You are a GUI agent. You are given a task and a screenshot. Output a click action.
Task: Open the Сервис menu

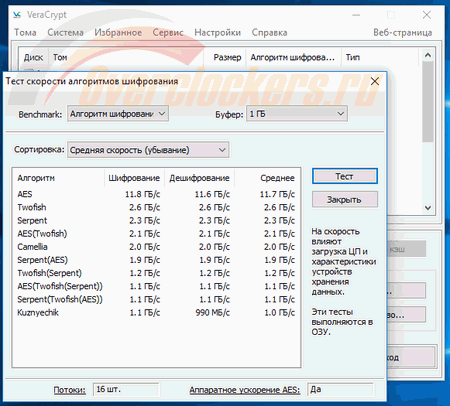pyautogui.click(x=168, y=33)
